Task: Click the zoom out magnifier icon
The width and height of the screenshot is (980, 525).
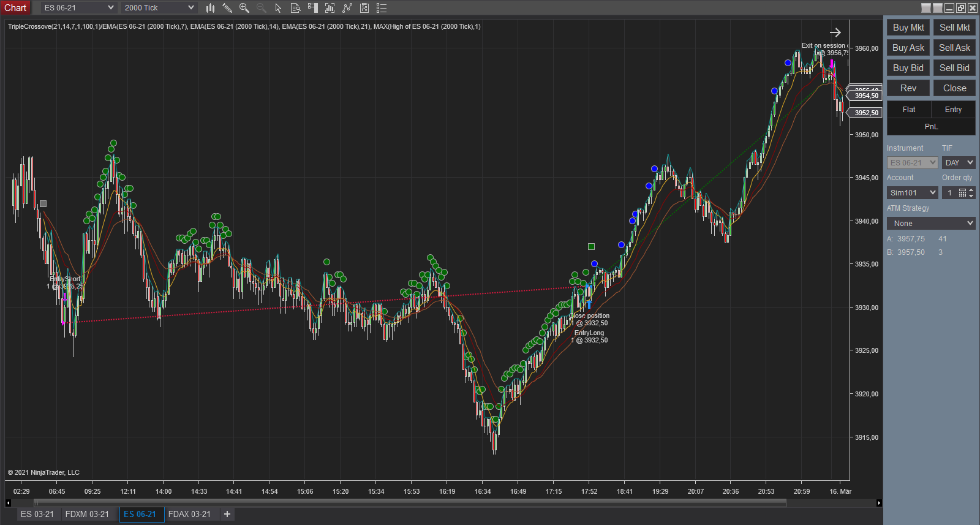Action: pos(262,8)
